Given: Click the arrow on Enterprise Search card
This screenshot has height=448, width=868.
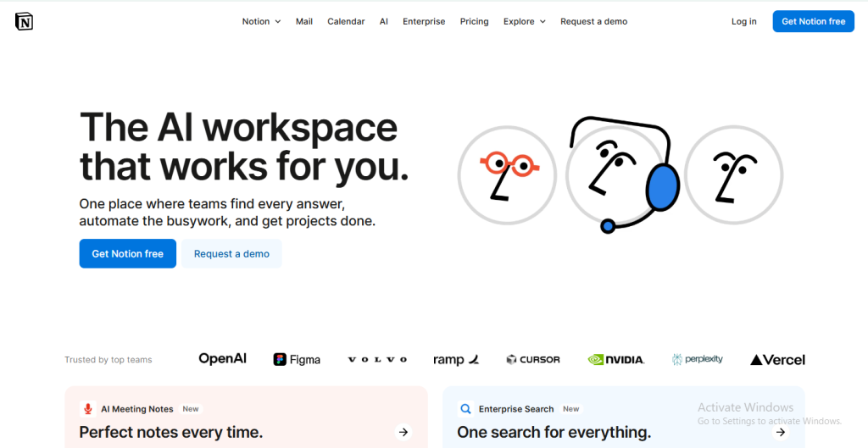Looking at the screenshot, I should pyautogui.click(x=780, y=432).
